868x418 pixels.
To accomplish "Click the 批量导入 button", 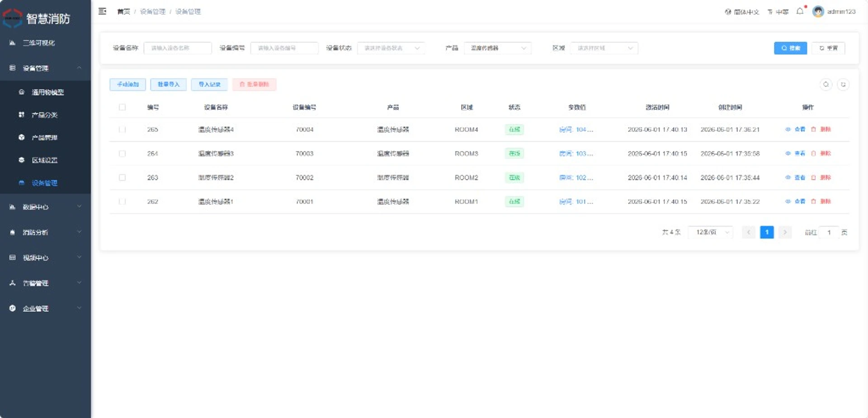I will tap(168, 85).
